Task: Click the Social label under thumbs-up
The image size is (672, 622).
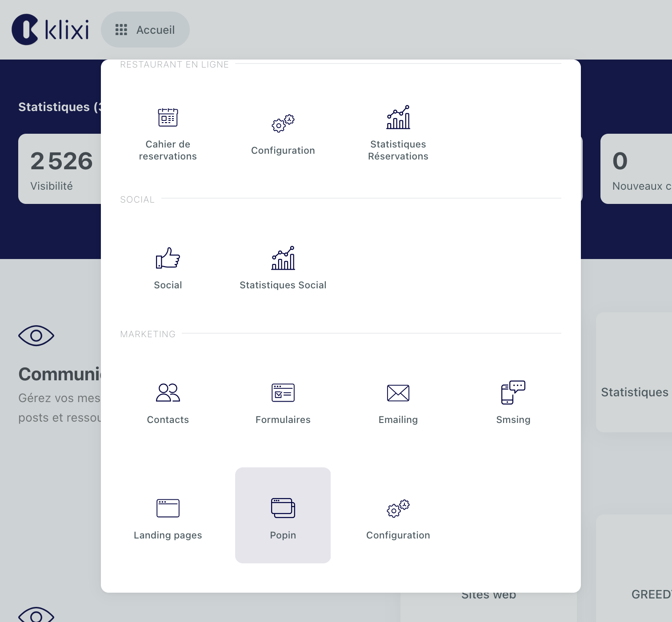Action: (168, 285)
